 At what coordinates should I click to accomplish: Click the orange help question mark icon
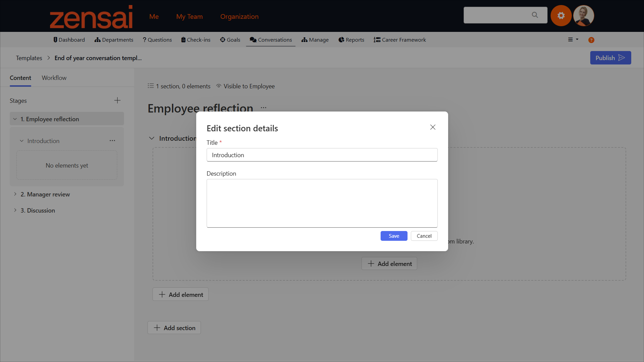click(x=591, y=40)
